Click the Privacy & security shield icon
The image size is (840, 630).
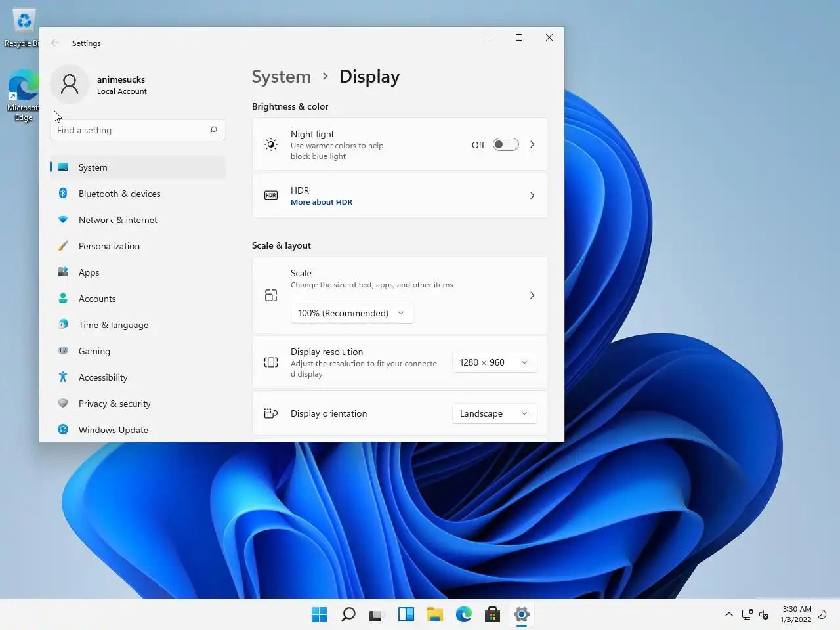pyautogui.click(x=63, y=403)
